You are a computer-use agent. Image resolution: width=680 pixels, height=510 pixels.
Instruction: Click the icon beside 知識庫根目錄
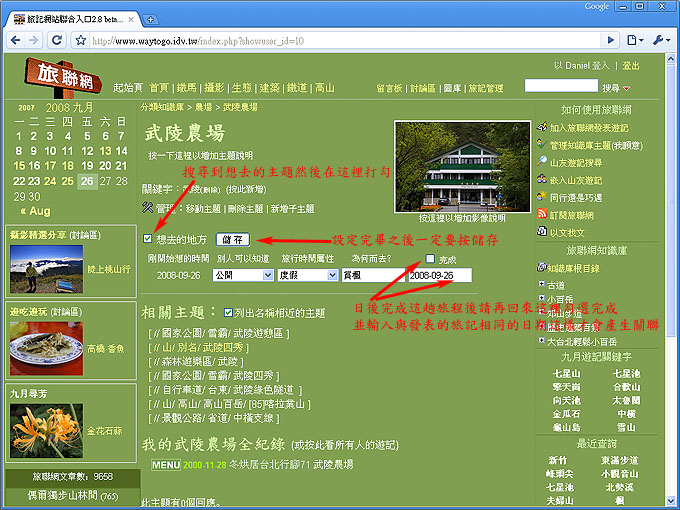(541, 268)
